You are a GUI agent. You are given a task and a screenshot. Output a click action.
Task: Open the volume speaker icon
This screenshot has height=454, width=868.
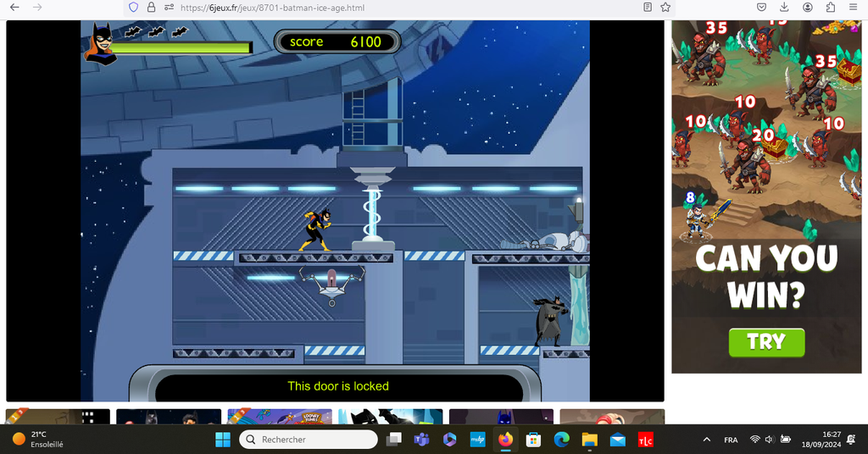(x=770, y=440)
